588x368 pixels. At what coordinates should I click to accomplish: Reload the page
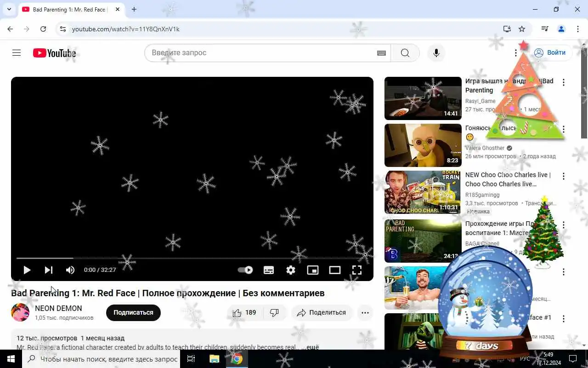click(43, 29)
